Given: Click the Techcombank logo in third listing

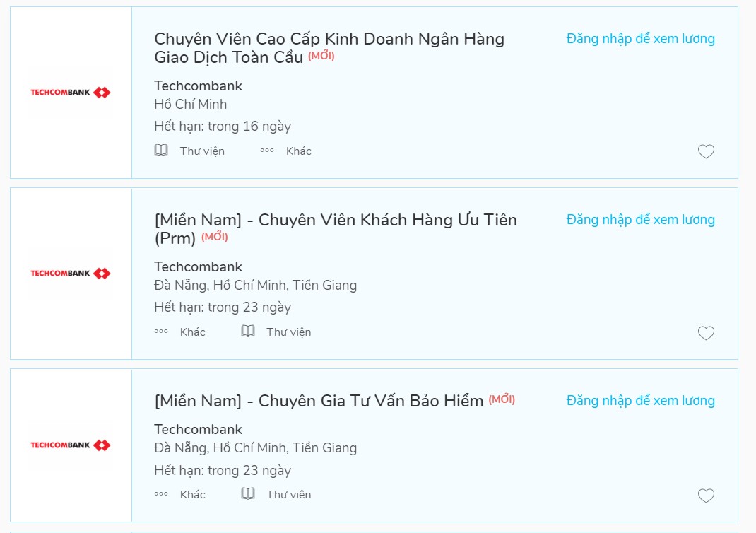Looking at the screenshot, I should pyautogui.click(x=71, y=445).
